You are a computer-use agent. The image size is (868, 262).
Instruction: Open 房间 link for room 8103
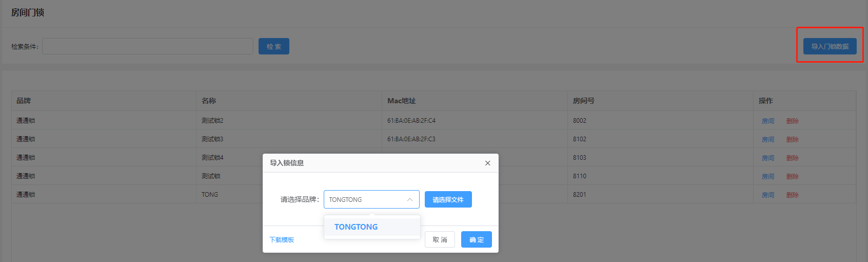768,158
